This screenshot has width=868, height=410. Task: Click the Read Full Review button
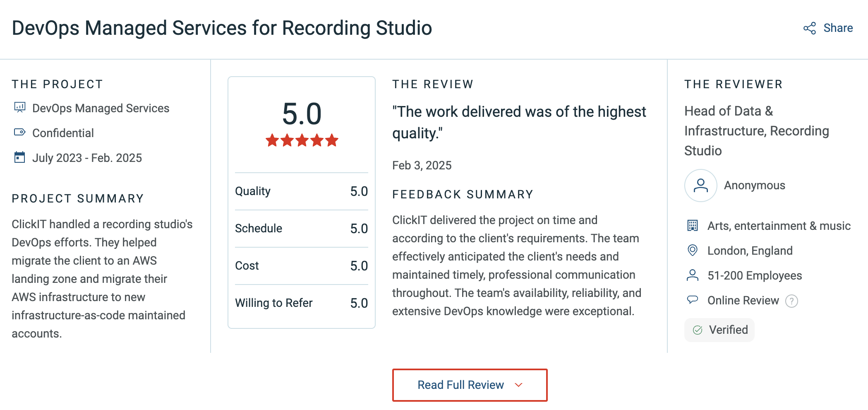click(469, 385)
